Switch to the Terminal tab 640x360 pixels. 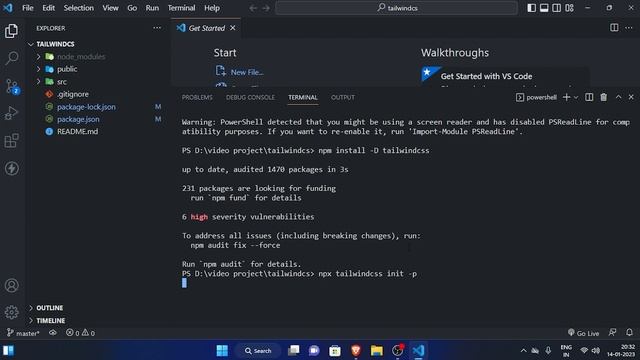coord(302,97)
